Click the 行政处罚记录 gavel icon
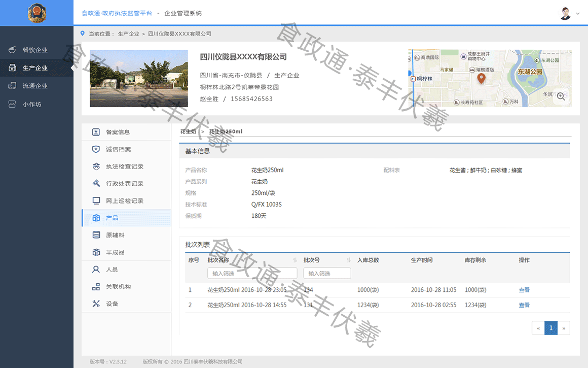This screenshot has width=588, height=368. click(96, 183)
